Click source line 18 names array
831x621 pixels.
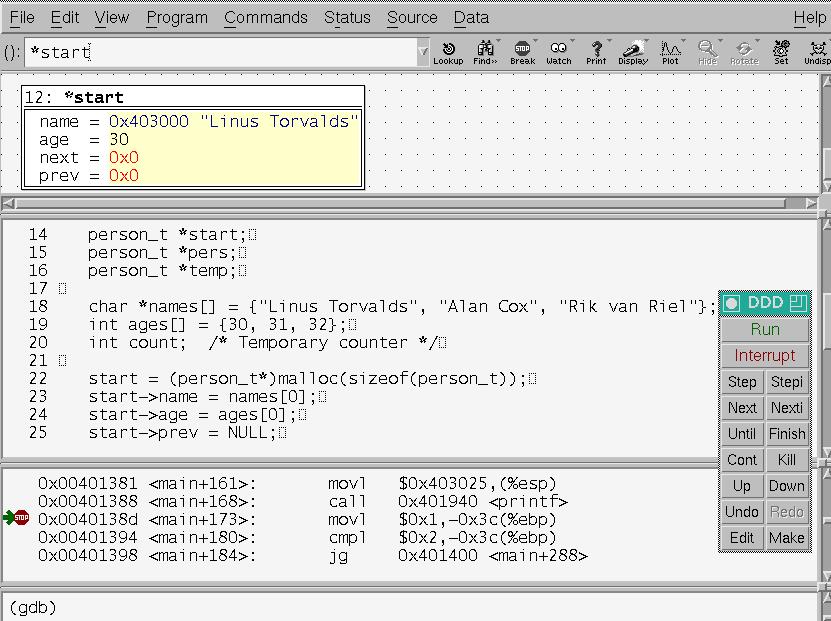402,306
